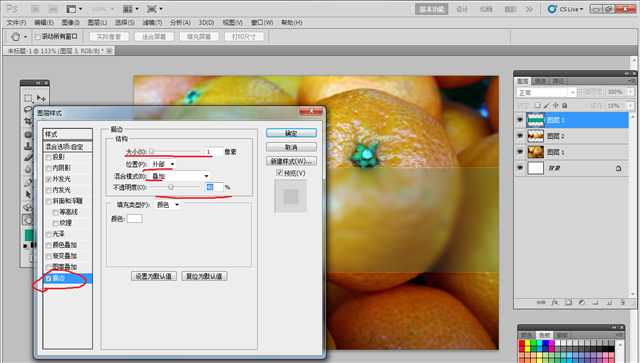
Task: Toggle visibility of the 背景 layer
Action: [520, 168]
